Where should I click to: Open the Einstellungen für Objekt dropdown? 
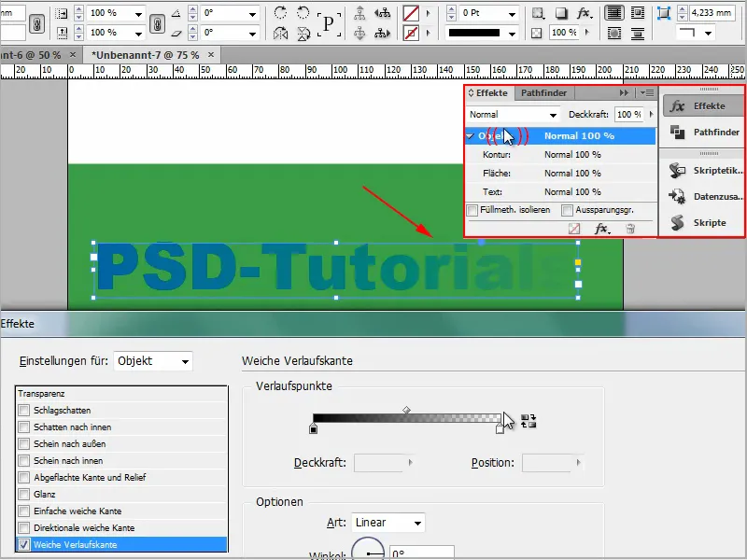pos(153,361)
